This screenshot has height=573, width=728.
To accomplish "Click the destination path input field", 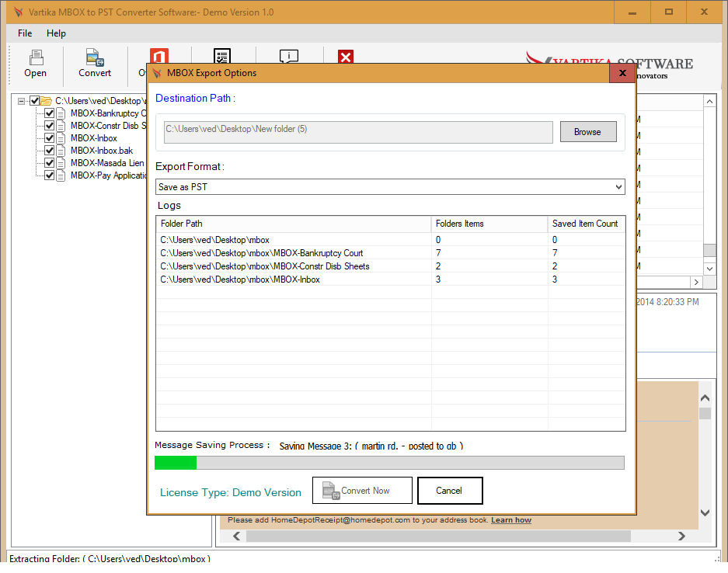I will click(x=358, y=132).
